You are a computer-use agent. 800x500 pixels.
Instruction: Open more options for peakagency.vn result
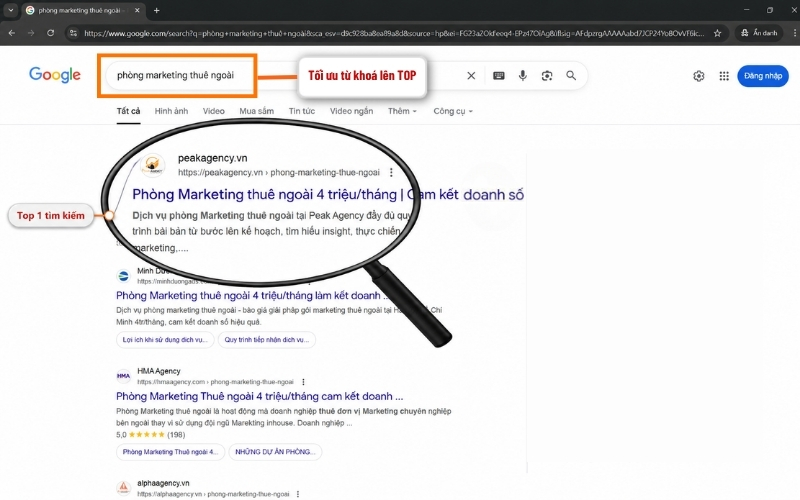(x=391, y=172)
